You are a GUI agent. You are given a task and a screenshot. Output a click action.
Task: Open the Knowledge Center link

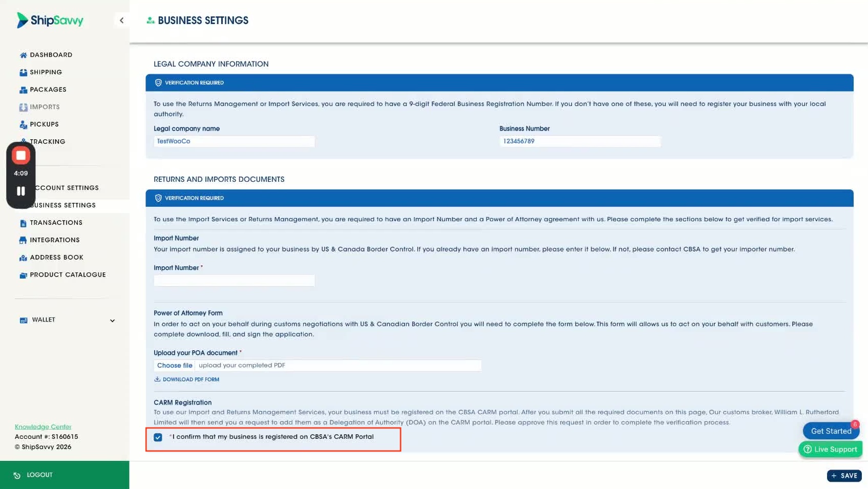pos(43,427)
